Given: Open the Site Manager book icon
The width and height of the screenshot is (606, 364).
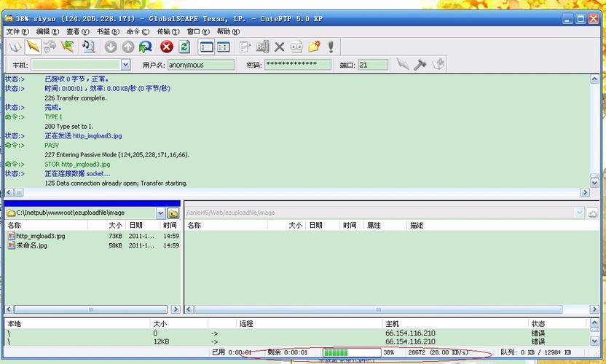Looking at the screenshot, I should coord(15,47).
